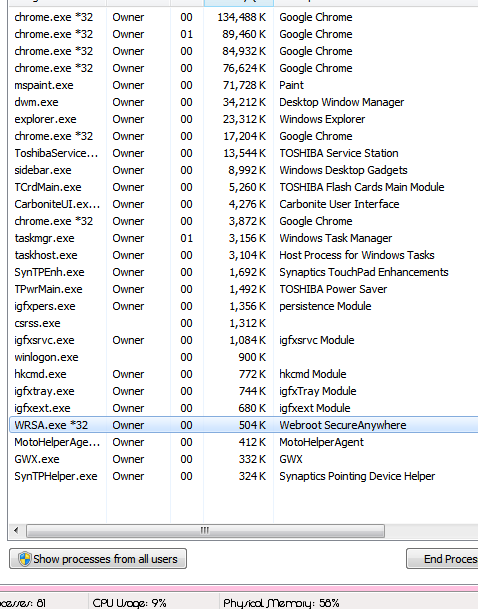Viewport: 478px width, 609px height.
Task: Select the igfxext.exe process name
Action: click(x=42, y=408)
